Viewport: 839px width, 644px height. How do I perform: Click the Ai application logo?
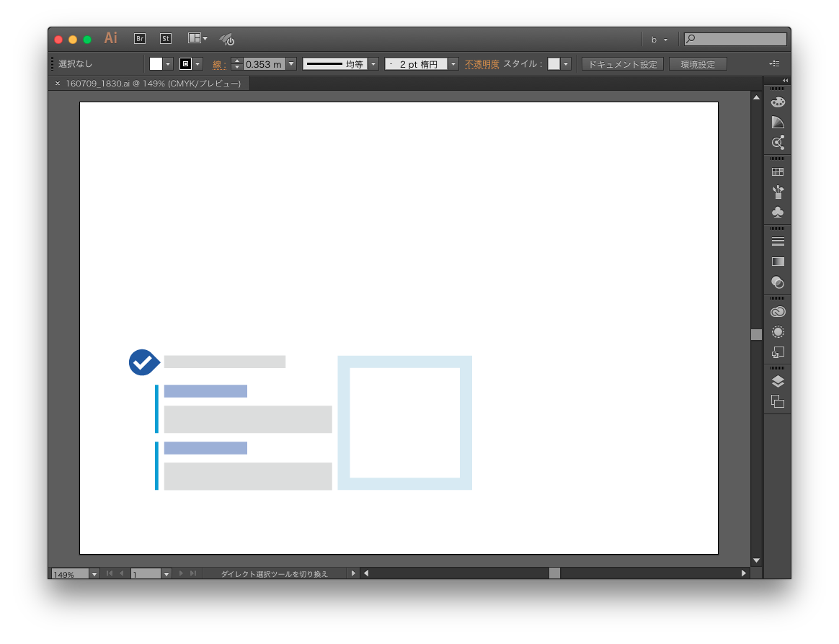[111, 38]
